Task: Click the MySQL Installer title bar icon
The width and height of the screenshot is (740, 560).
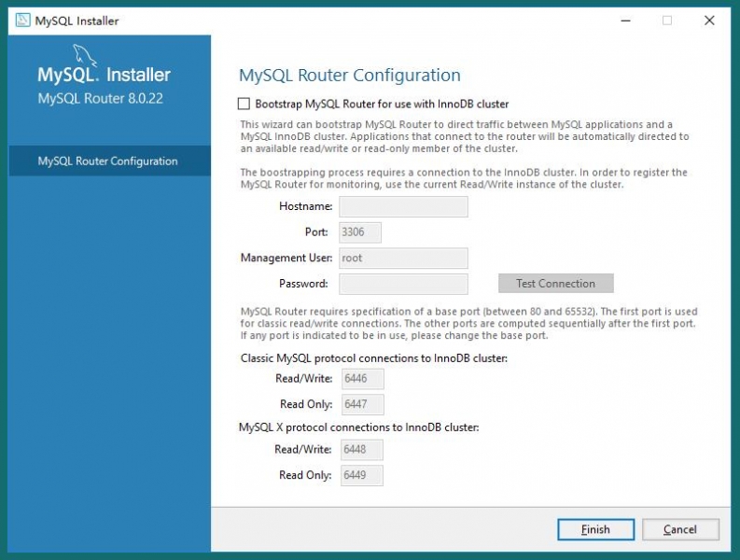Action: point(22,21)
